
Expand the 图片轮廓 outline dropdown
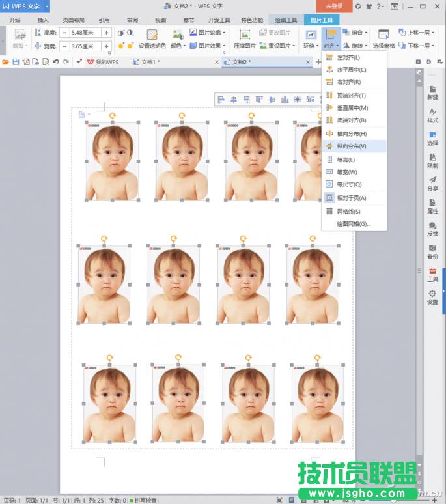[x=208, y=32]
